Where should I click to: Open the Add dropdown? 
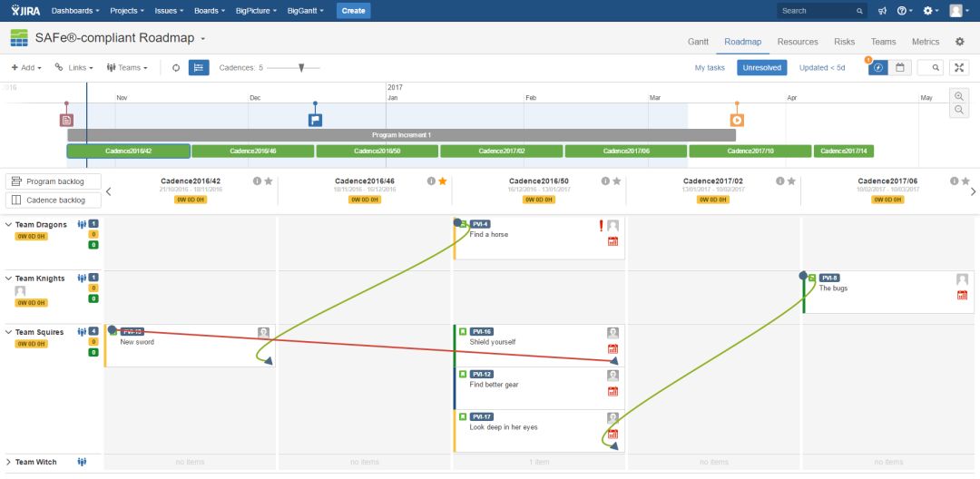27,67
